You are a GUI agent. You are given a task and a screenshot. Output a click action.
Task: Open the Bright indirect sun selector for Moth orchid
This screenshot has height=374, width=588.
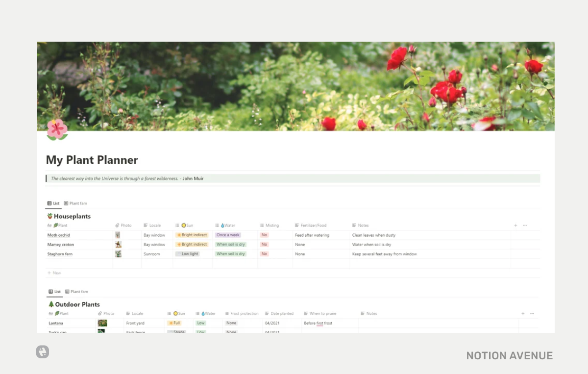tap(192, 235)
